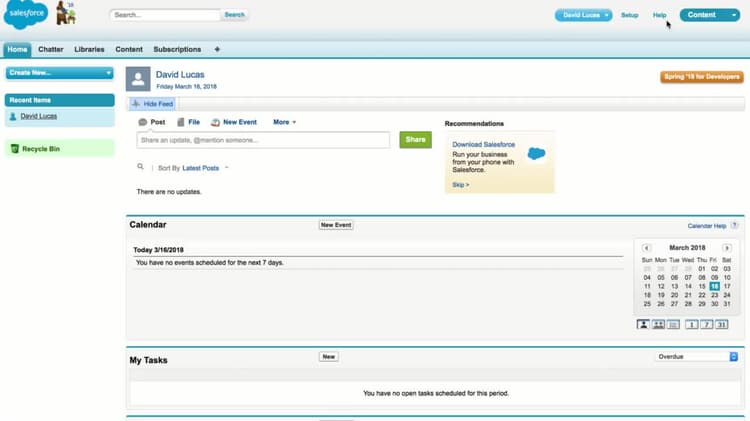Select March 01 in mini calendar
The height and width of the screenshot is (421, 750).
coord(702,269)
